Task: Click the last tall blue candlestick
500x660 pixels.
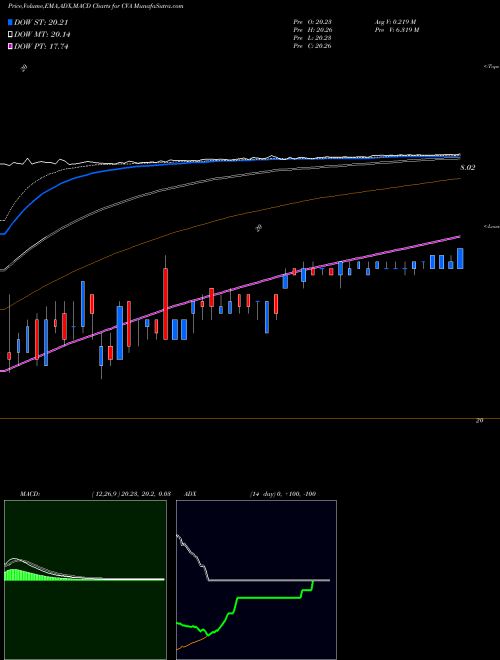Action: pos(460,258)
